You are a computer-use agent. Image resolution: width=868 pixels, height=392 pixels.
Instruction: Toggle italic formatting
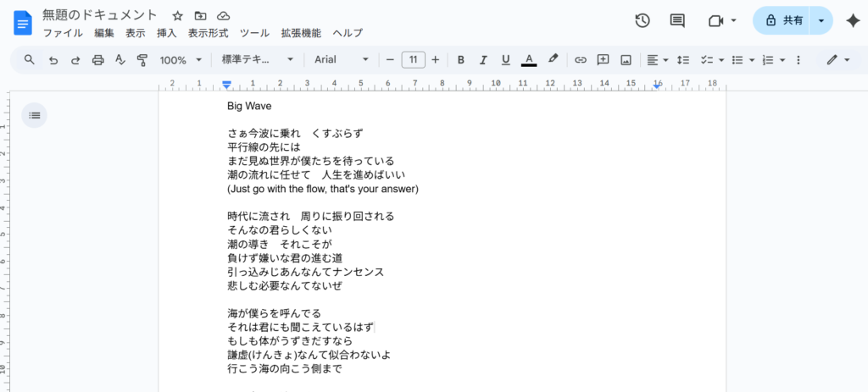(483, 60)
